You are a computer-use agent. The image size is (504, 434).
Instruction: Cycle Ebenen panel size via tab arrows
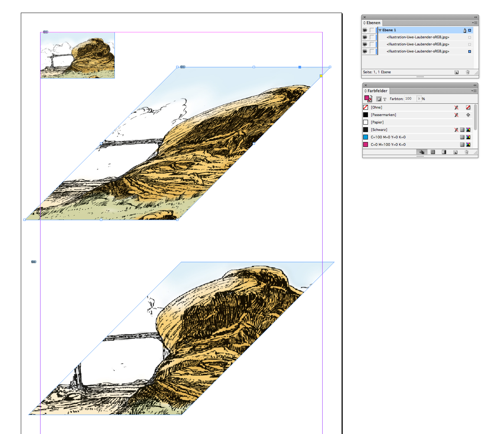tap(364, 23)
